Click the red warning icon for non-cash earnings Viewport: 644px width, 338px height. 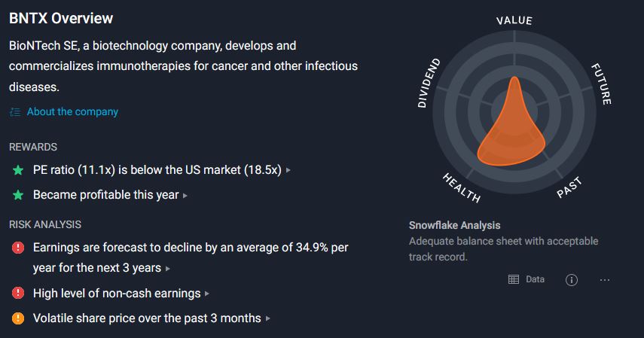[18, 293]
